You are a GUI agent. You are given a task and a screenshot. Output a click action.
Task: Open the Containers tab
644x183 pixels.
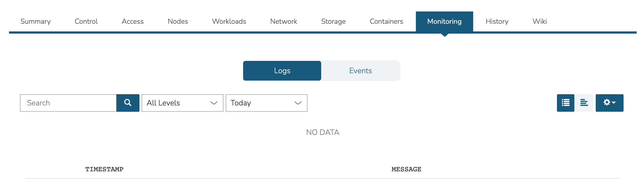tap(386, 21)
